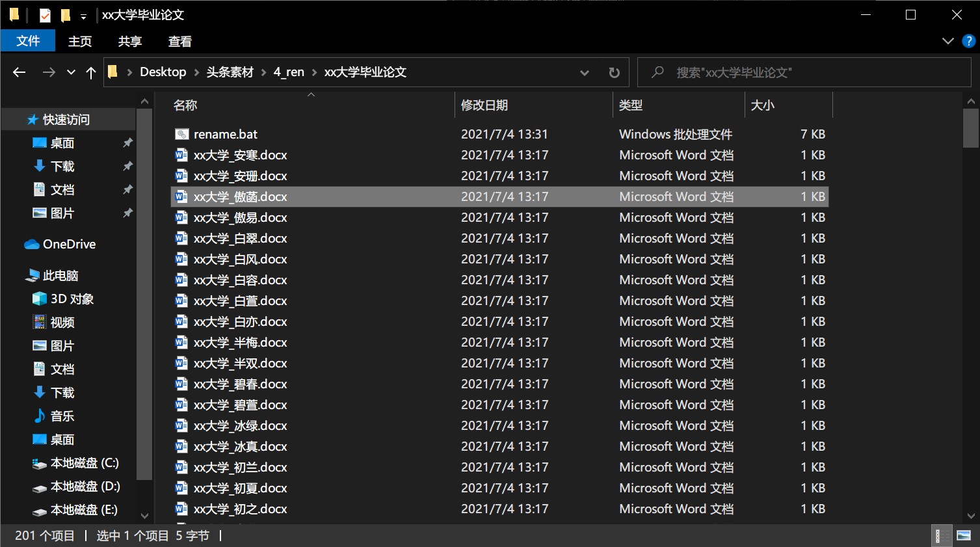Select 快速访问 in the navigation pane
This screenshot has width=980, height=547.
66,120
